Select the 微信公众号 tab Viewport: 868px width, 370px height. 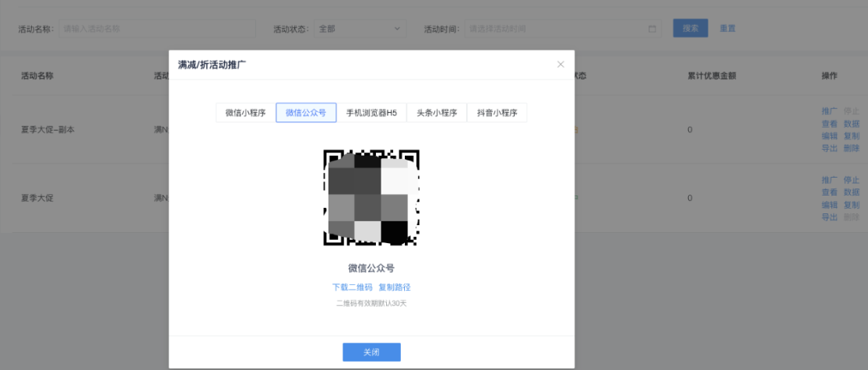[x=306, y=113]
